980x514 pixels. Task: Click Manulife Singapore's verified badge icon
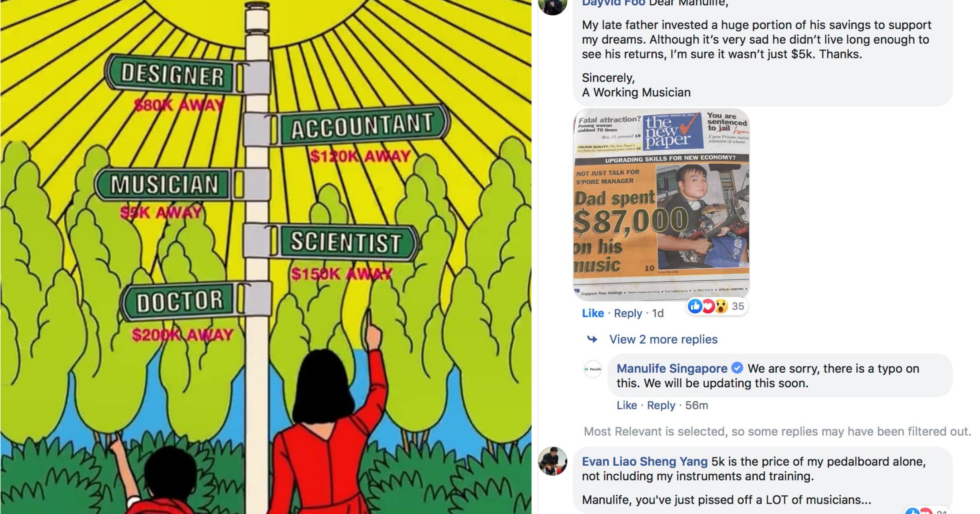[x=737, y=368]
